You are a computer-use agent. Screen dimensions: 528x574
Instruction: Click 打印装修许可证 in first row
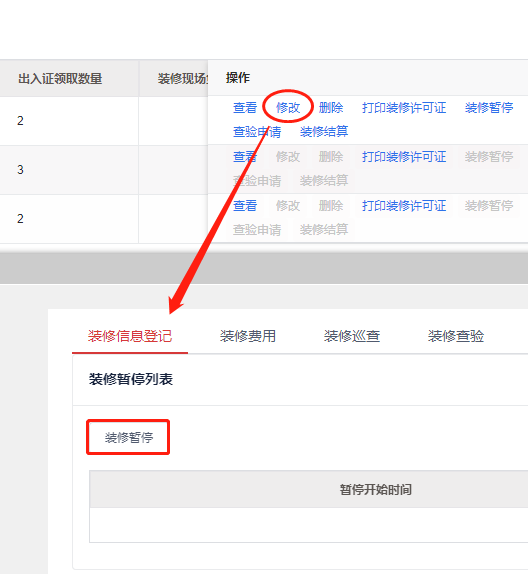[404, 108]
